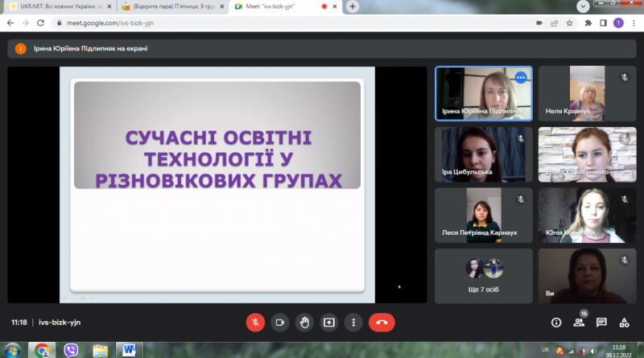Open the three-dot more options menu

(x=353, y=323)
